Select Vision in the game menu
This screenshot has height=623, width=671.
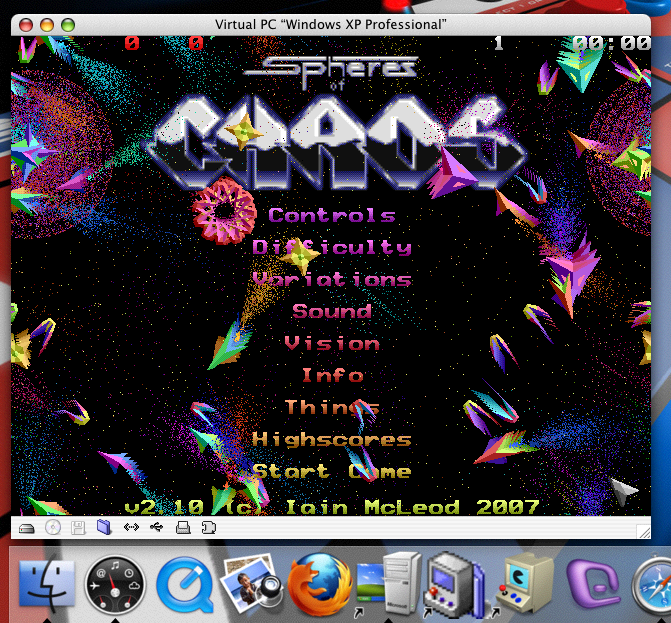(332, 343)
